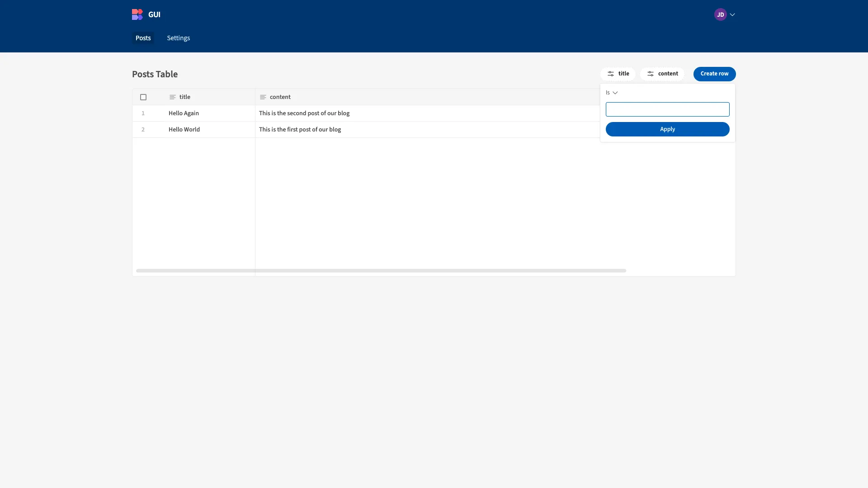
Task: Click the content column text-type icon
Action: click(x=263, y=97)
